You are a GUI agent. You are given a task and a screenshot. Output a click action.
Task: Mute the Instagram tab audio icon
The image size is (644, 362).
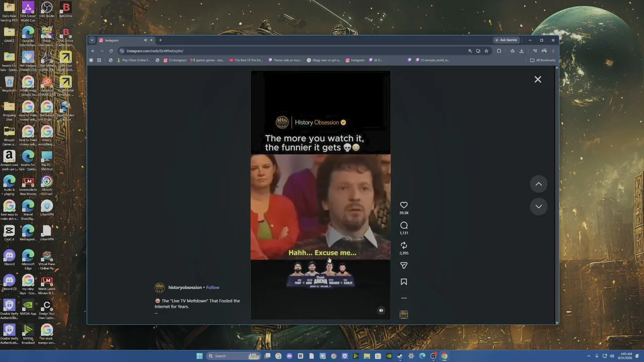point(145,40)
